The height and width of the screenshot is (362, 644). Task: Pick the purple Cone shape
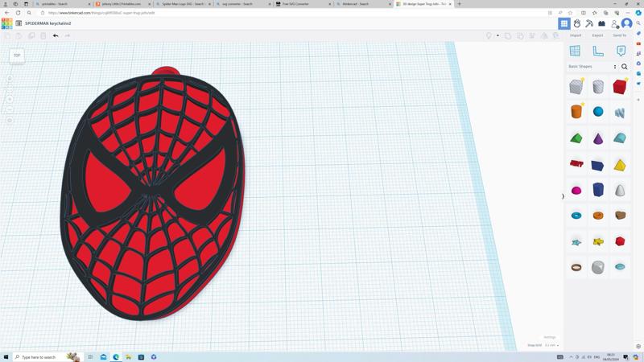(x=598, y=138)
